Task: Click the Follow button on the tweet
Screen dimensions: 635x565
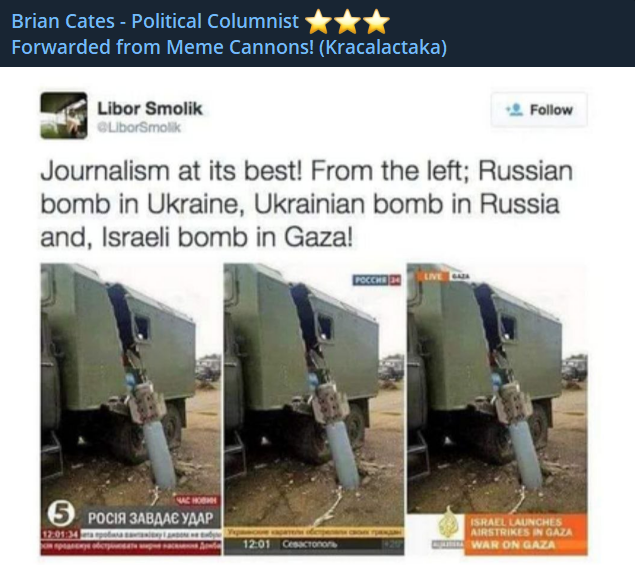Action: [x=539, y=110]
